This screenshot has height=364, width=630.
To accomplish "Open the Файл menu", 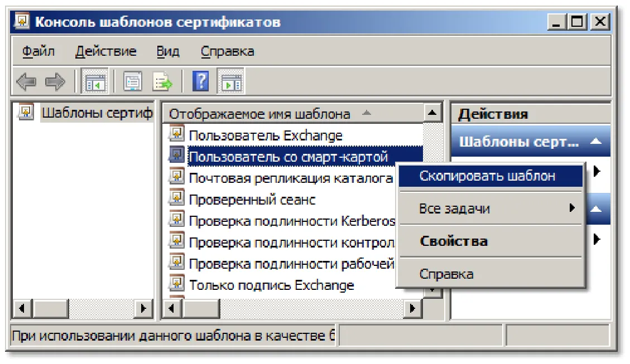I will 38,51.
